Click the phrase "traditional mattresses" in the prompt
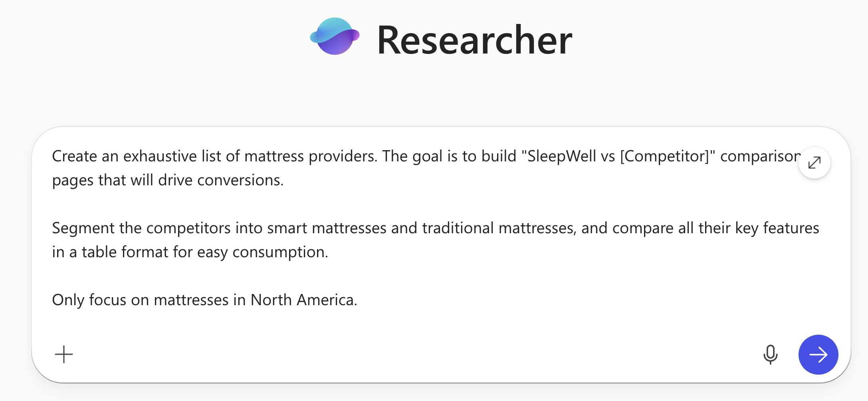This screenshot has height=401, width=868. (x=498, y=228)
